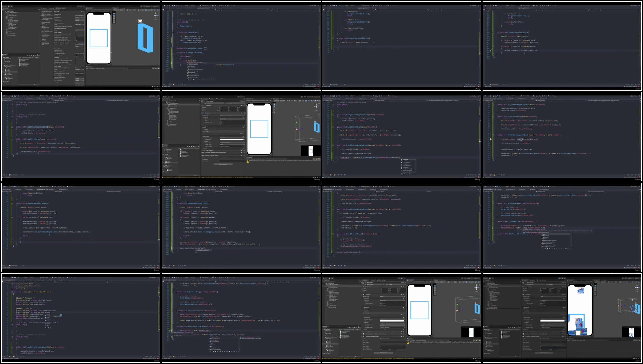Switch to Inspector tab in Editor settings frame
Image resolution: width=643 pixels, height=364 pixels.
pyautogui.click(x=44, y=8)
